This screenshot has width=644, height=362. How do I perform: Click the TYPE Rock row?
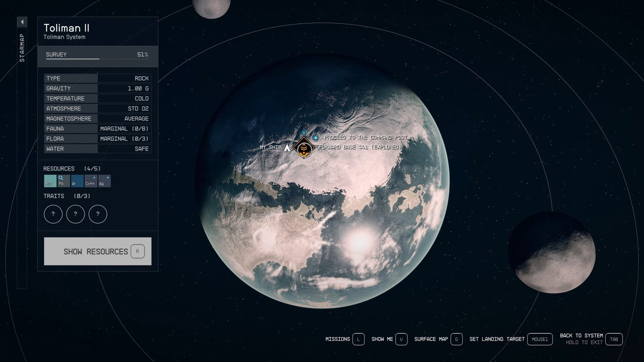tap(98, 78)
